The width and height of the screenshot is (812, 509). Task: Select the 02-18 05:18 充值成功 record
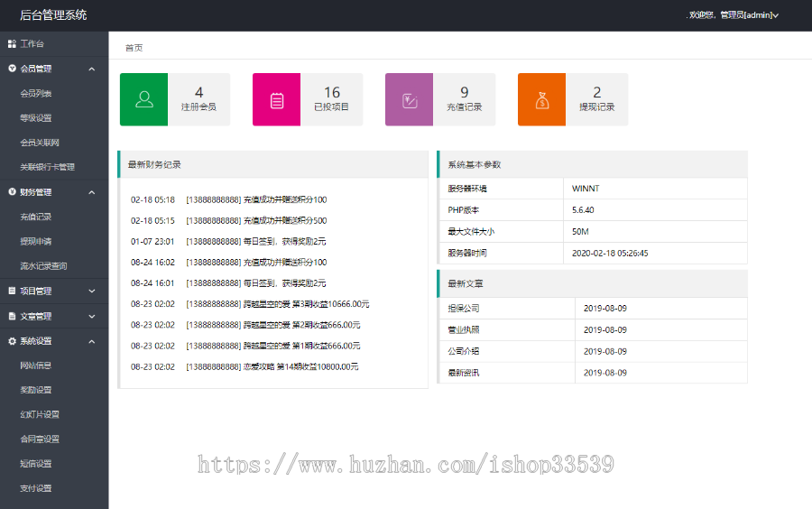pos(228,199)
